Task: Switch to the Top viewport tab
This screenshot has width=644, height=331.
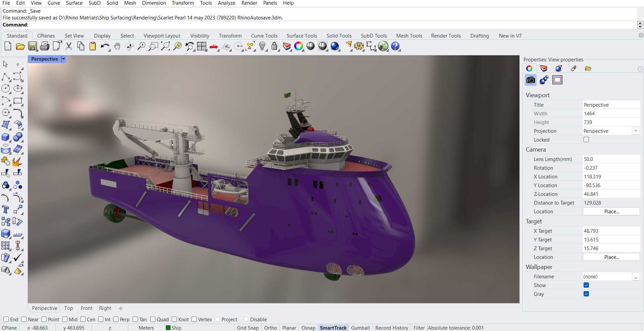Action: (x=68, y=308)
